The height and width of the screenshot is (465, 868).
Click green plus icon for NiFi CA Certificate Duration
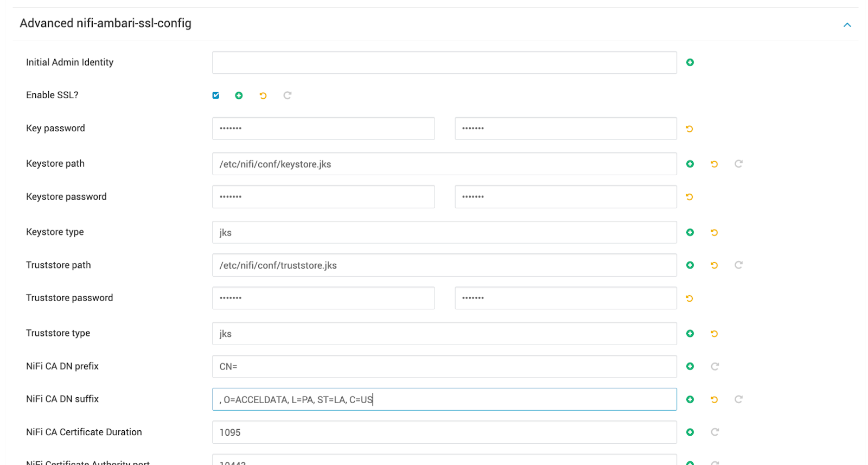click(690, 432)
